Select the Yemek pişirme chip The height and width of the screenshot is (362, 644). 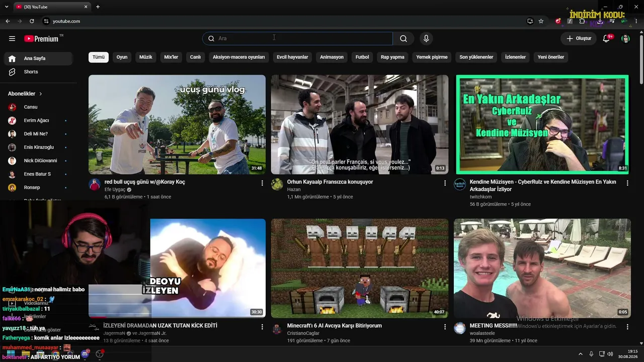[x=432, y=57]
